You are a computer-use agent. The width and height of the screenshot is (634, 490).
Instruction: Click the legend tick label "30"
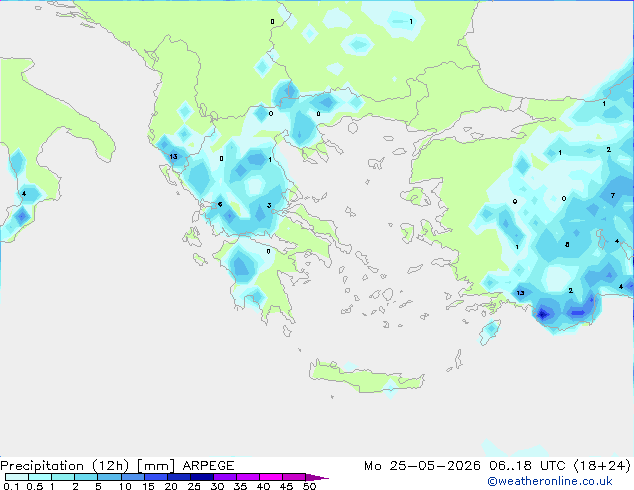[217, 486]
